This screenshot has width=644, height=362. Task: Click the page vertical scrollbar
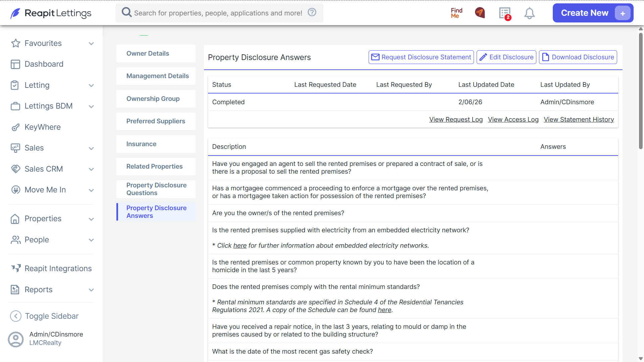pos(641,90)
